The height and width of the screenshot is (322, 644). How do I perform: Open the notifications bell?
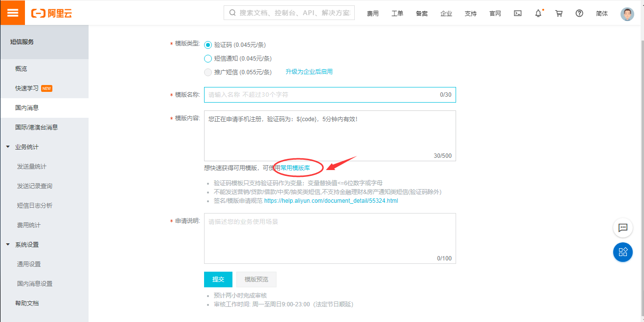pos(537,13)
